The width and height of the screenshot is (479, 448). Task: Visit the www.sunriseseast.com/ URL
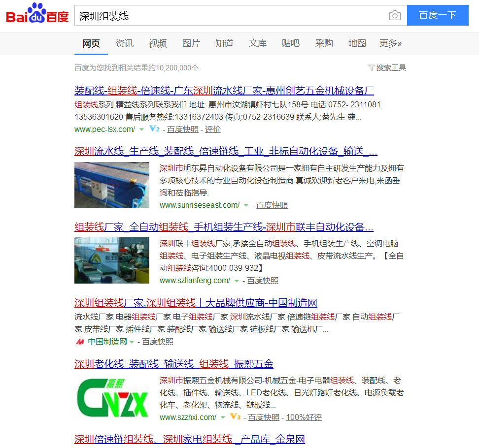click(x=200, y=205)
